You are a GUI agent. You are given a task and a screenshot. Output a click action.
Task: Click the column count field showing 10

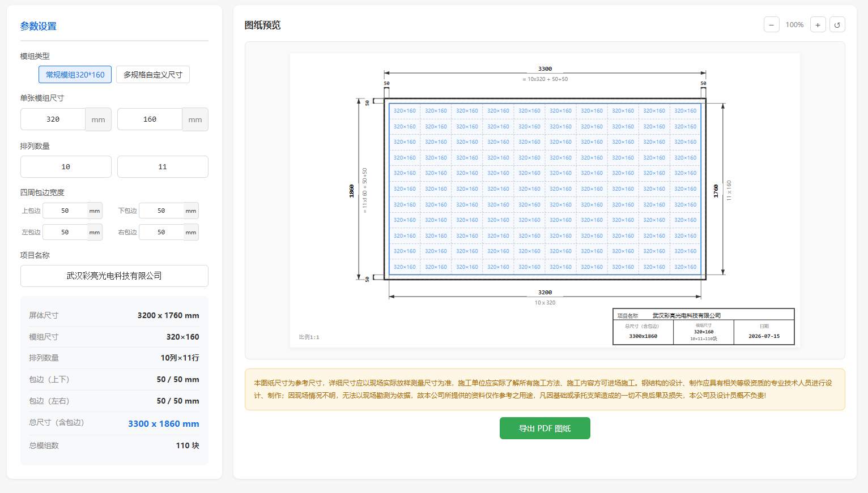(66, 167)
